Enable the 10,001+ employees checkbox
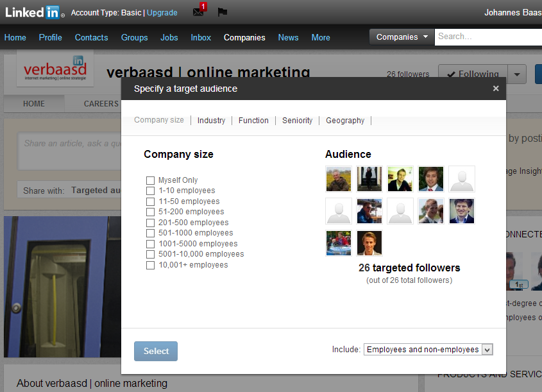This screenshot has width=542, height=392. pyautogui.click(x=150, y=265)
